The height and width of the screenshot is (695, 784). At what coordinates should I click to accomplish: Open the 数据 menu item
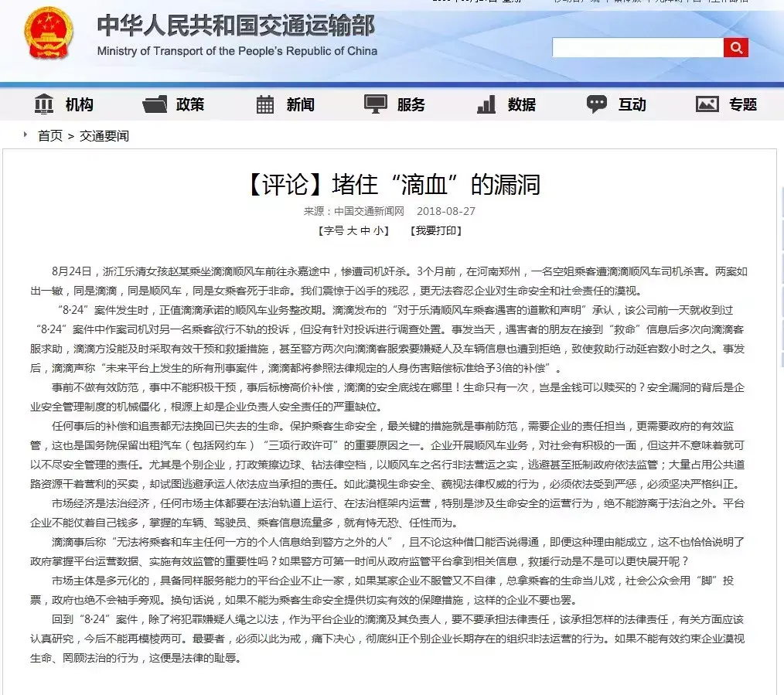[x=521, y=104]
